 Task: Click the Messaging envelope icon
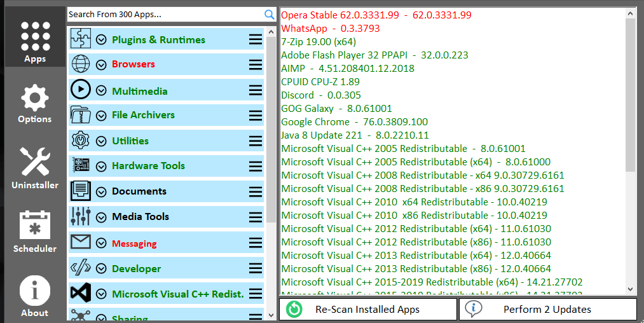81,242
